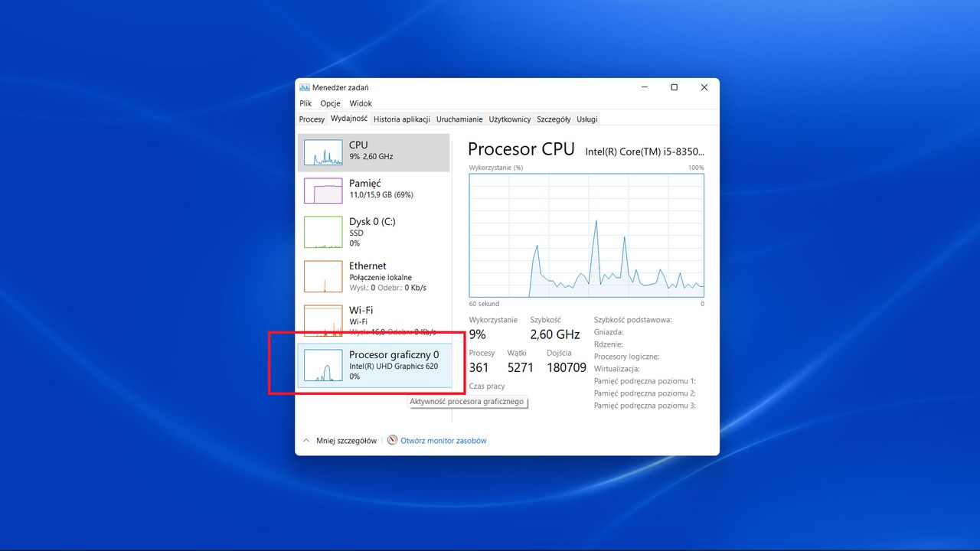Open the Opcje menu
The width and height of the screenshot is (980, 551).
click(330, 103)
